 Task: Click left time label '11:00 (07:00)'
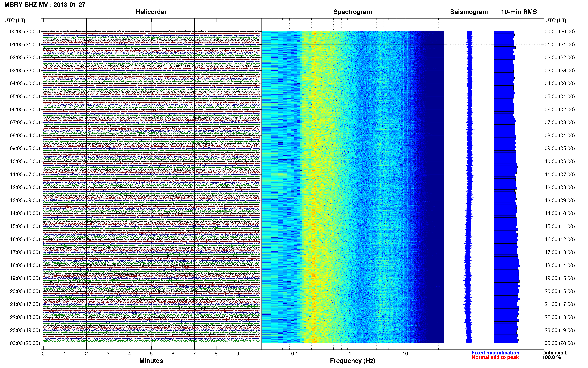[25, 174]
